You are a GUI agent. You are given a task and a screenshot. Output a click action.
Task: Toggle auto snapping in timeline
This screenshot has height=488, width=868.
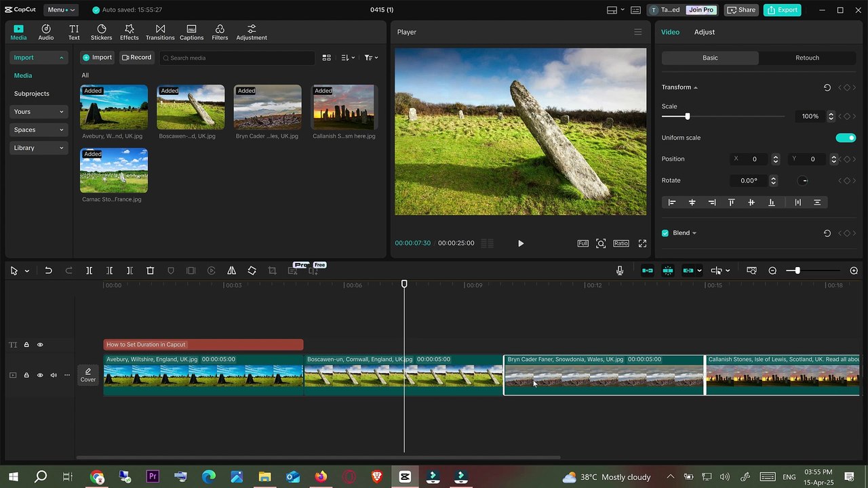pos(668,270)
